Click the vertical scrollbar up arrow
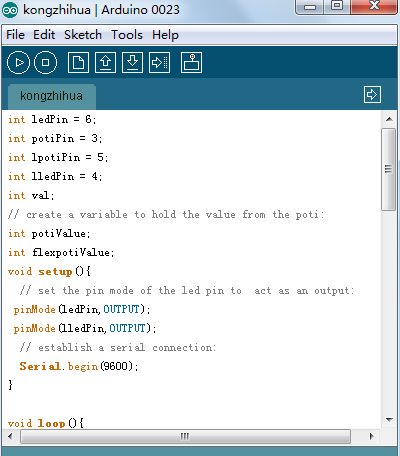Viewport: 400px width, 456px height. pyautogui.click(x=389, y=119)
